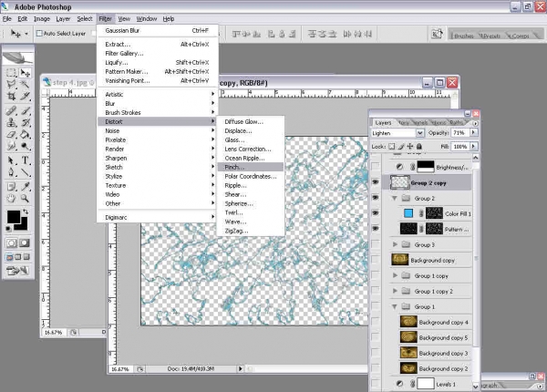Collapse the Group 1 folder
The image size is (547, 392).
tap(395, 306)
